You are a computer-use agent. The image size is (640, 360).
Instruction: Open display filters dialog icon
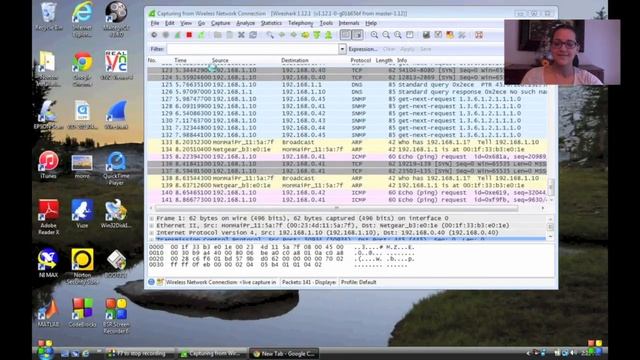(438, 35)
